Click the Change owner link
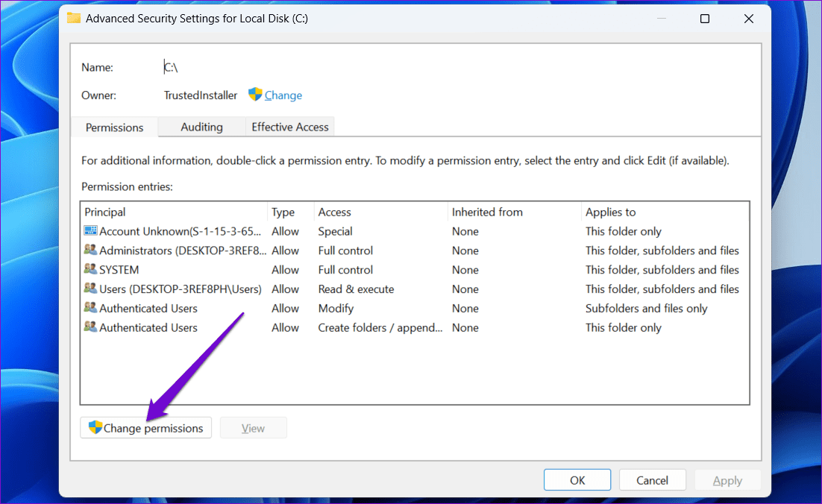This screenshot has height=504, width=822. 282,95
